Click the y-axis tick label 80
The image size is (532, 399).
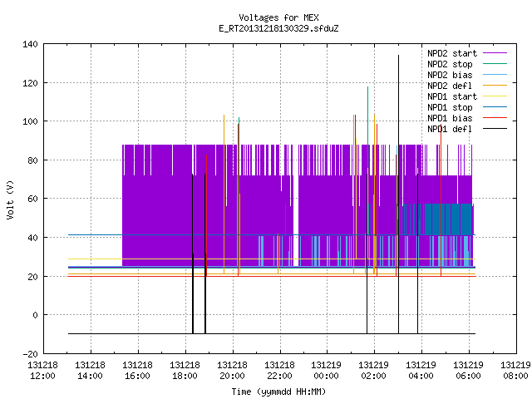[32, 160]
